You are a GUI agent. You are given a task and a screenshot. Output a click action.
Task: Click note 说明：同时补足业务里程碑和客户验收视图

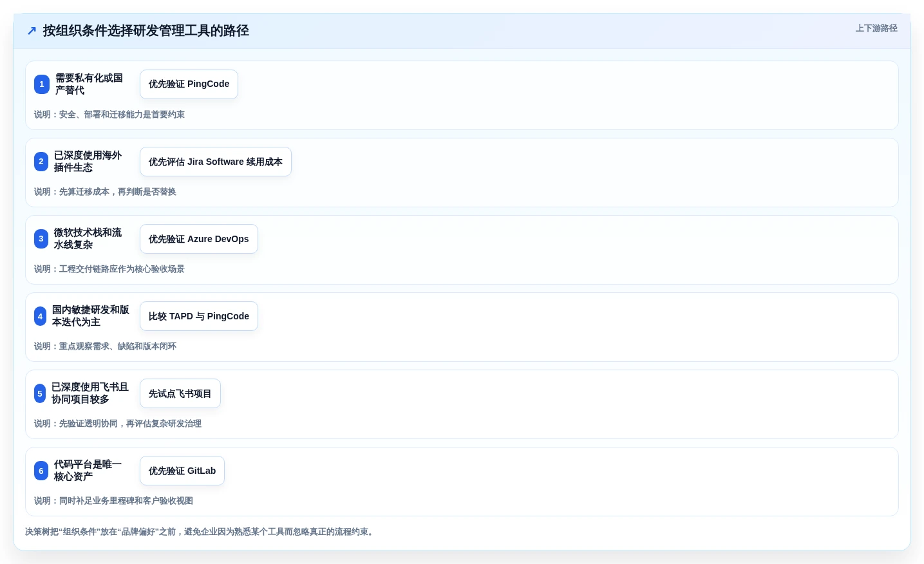pos(113,501)
